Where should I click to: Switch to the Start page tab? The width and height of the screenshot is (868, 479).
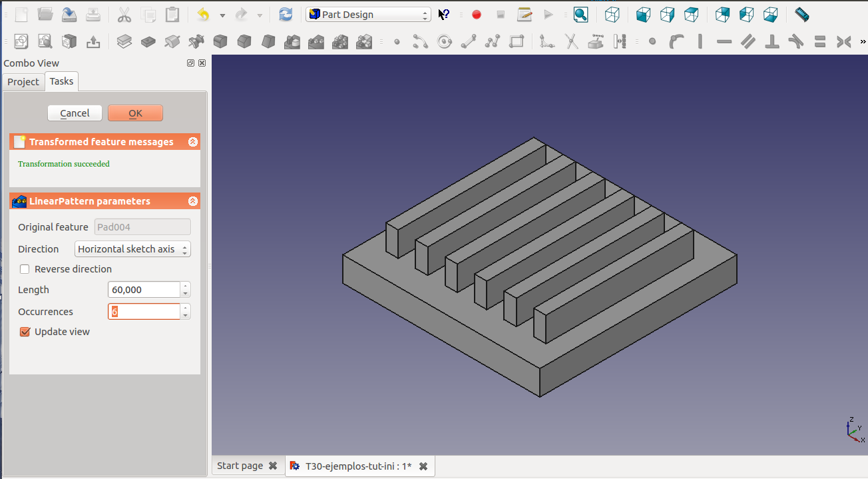(240, 466)
